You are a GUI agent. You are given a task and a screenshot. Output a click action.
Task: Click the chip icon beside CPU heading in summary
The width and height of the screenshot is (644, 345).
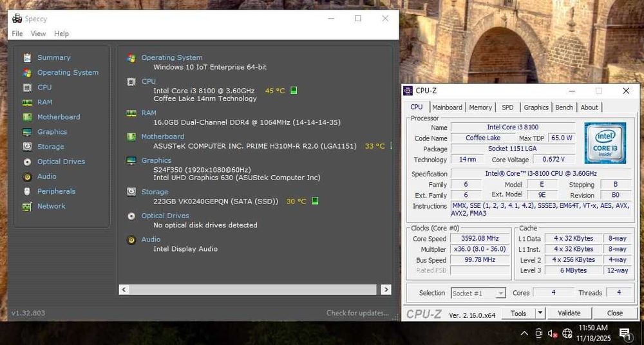(x=131, y=82)
